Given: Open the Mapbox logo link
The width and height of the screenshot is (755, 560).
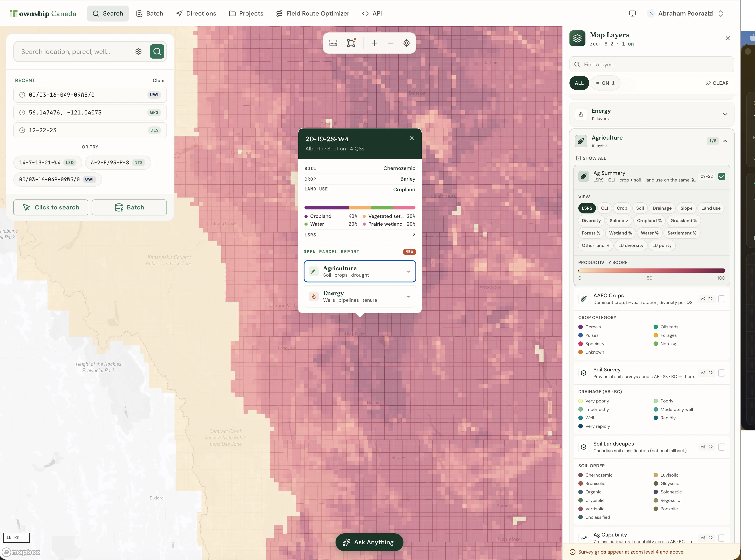Looking at the screenshot, I should [21, 552].
